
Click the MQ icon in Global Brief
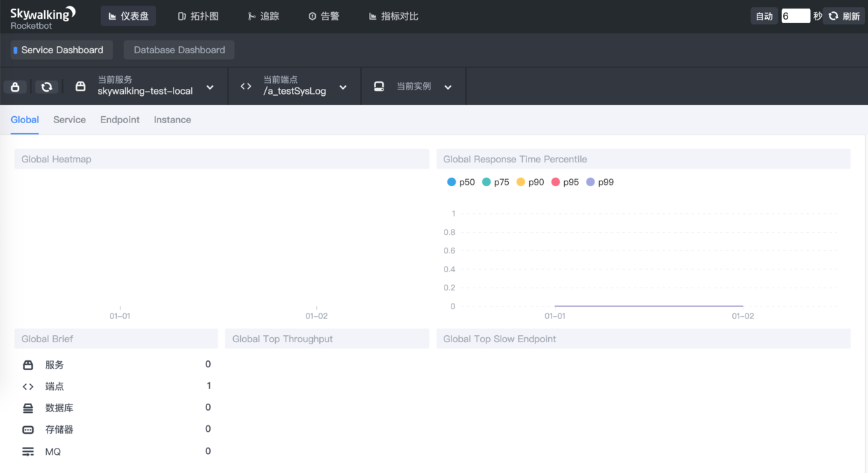click(x=28, y=452)
